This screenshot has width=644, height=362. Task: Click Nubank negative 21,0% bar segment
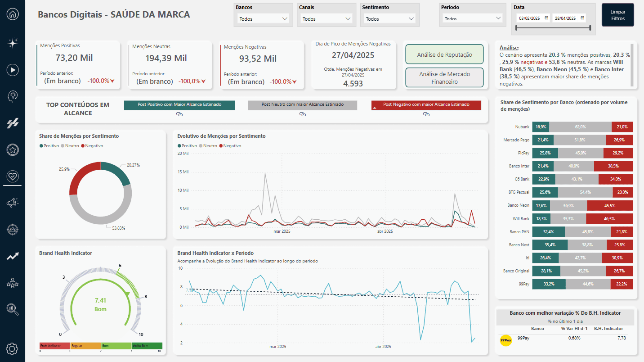622,127
